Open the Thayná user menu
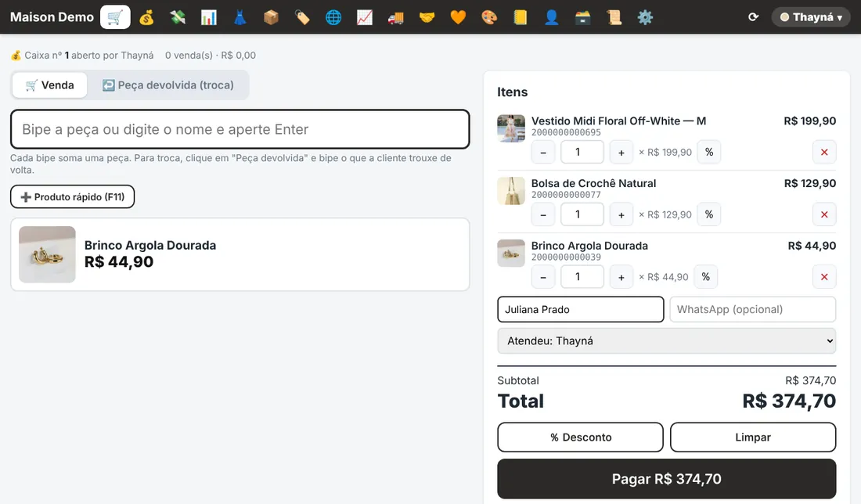The height and width of the screenshot is (504, 861). point(811,17)
